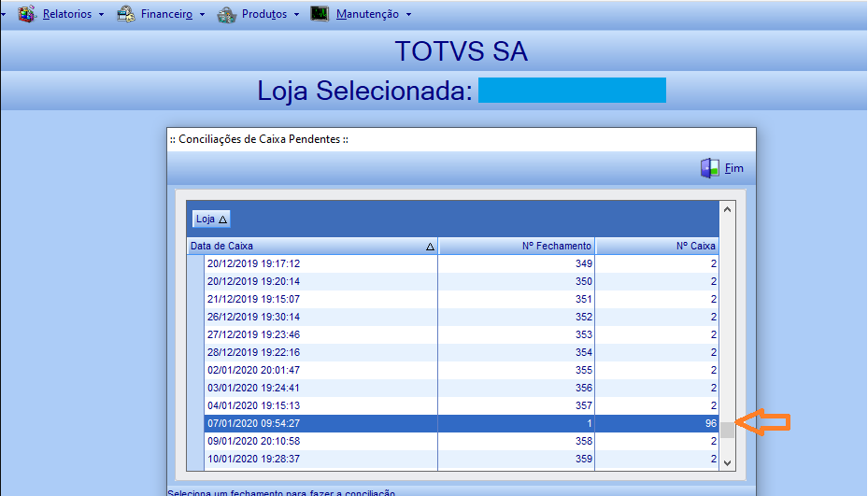The width and height of the screenshot is (868, 496).
Task: Click caixa value 96 in selected row
Action: [x=711, y=423]
